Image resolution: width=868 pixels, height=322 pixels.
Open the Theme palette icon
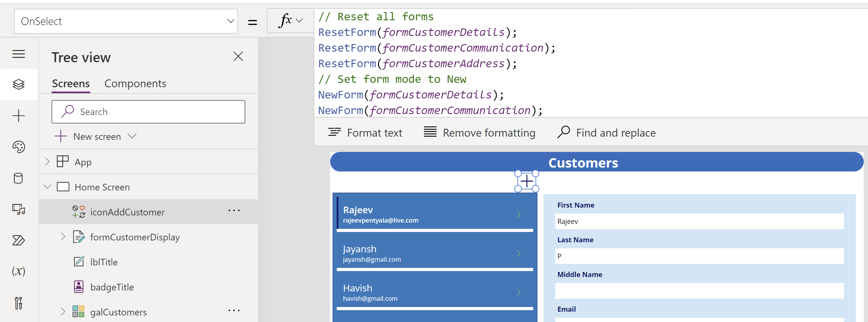pos(18,147)
